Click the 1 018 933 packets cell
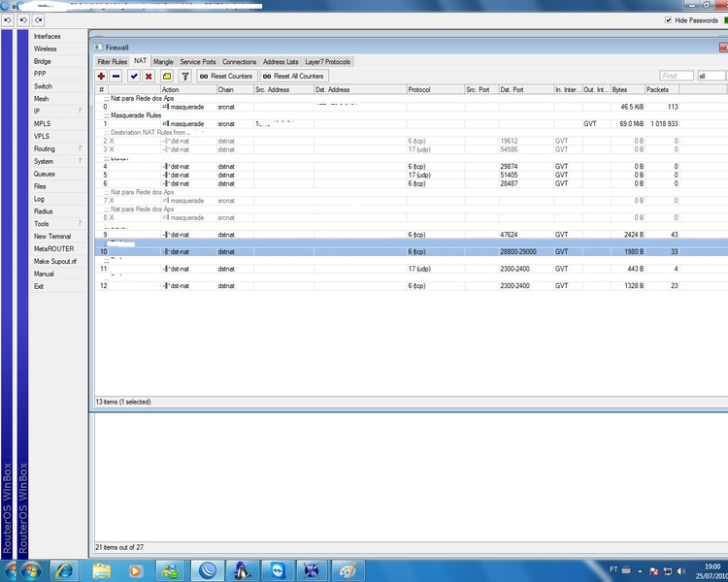 pos(664,124)
